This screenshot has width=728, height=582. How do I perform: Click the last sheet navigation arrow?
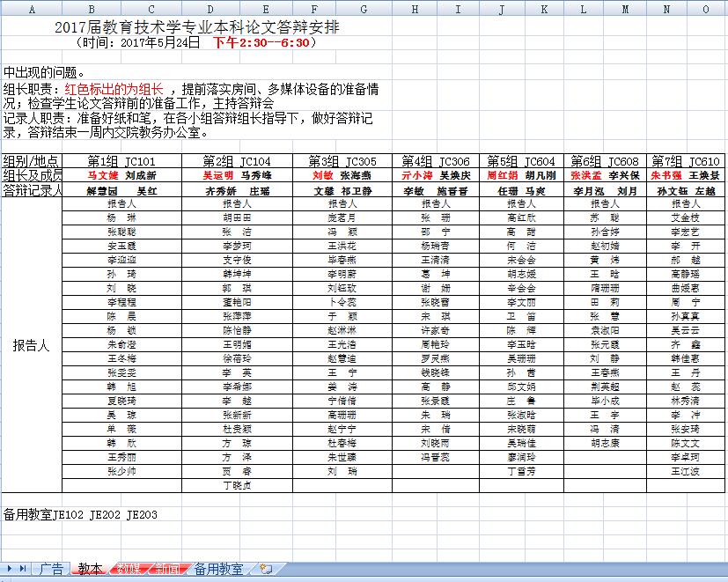[23, 570]
